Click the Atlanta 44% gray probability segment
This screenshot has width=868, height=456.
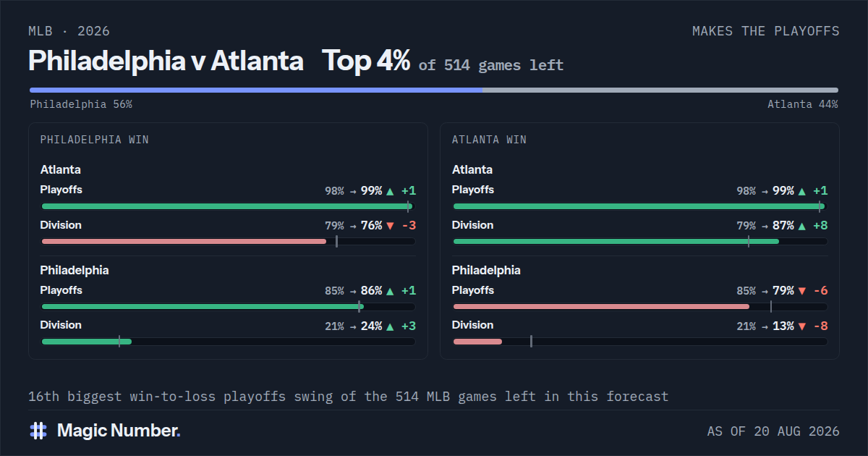point(660,90)
